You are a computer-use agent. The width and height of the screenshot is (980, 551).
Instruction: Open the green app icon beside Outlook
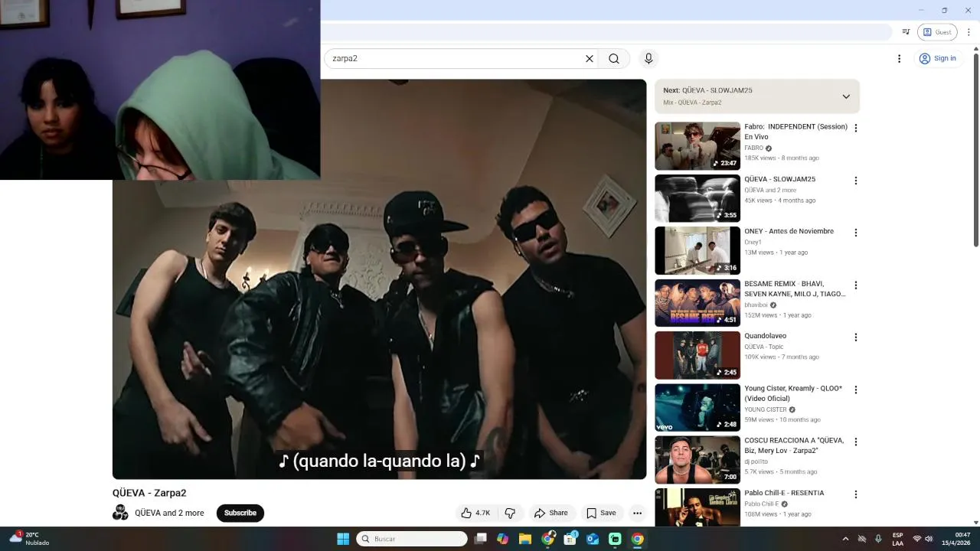[615, 539]
